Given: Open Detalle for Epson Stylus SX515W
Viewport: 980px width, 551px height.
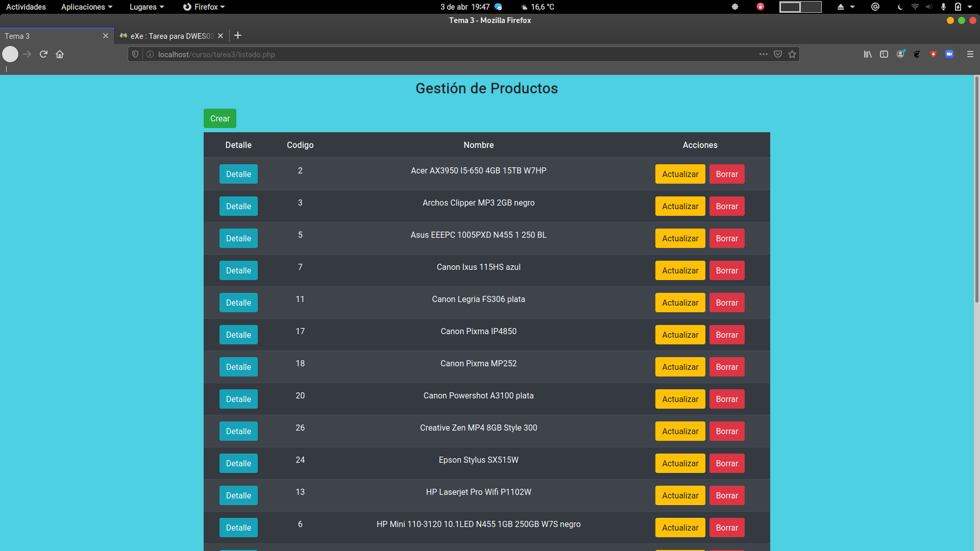Looking at the screenshot, I should tap(238, 463).
